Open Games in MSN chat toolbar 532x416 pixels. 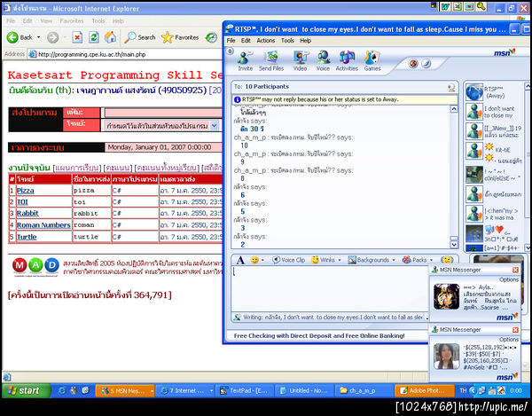point(372,60)
